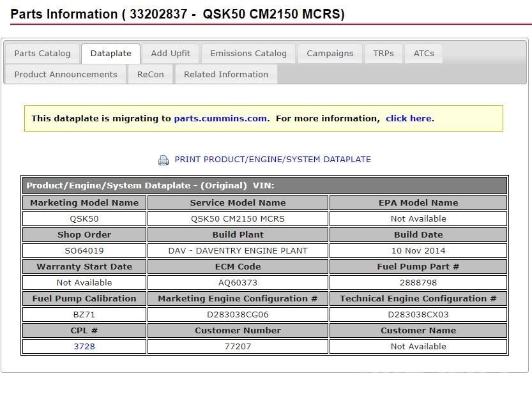
Task: Open the TRPs tab
Action: coord(383,54)
